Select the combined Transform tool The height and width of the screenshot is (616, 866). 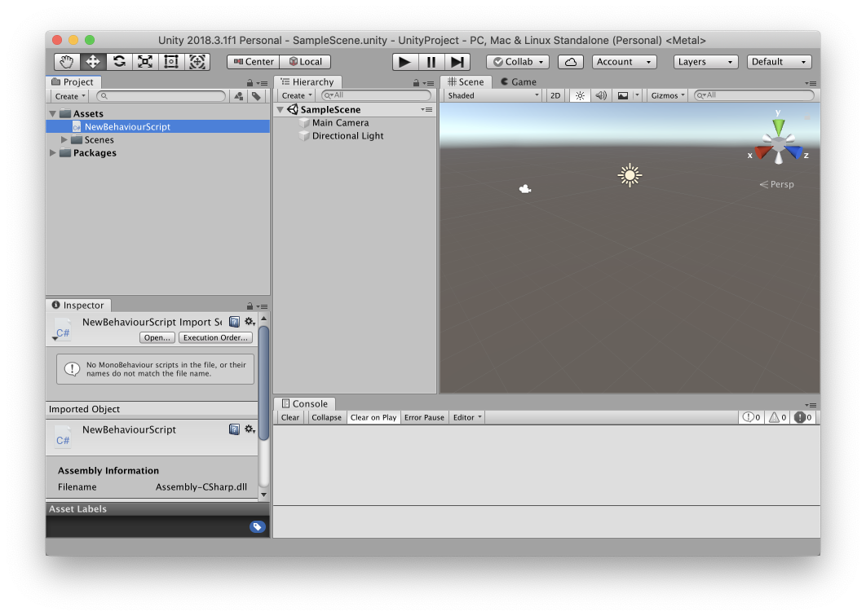click(197, 62)
